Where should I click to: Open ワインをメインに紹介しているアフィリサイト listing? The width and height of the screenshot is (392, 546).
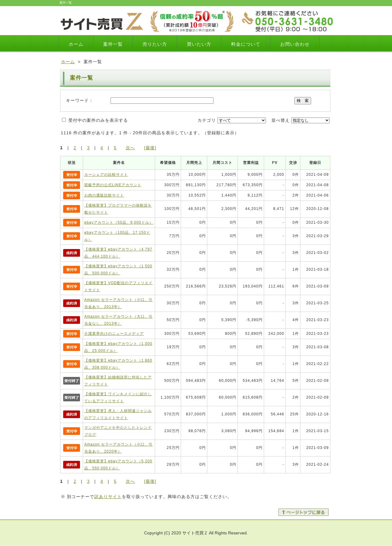(x=118, y=397)
